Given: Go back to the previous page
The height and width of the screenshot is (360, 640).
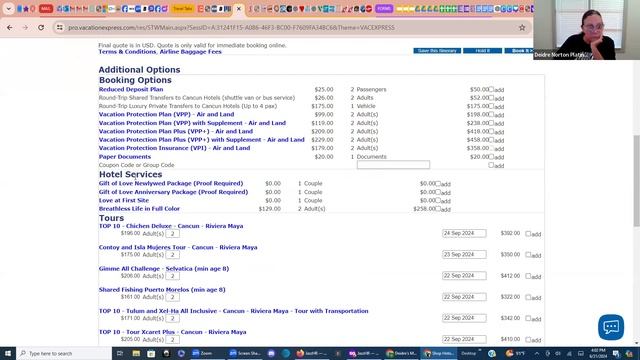Looking at the screenshot, I should [x=9, y=27].
